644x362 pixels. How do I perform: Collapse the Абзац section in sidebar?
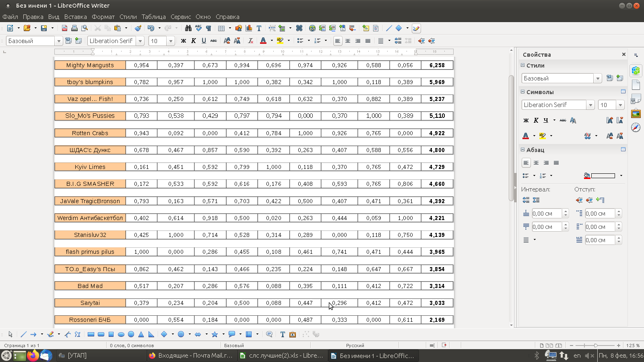pos(523,150)
